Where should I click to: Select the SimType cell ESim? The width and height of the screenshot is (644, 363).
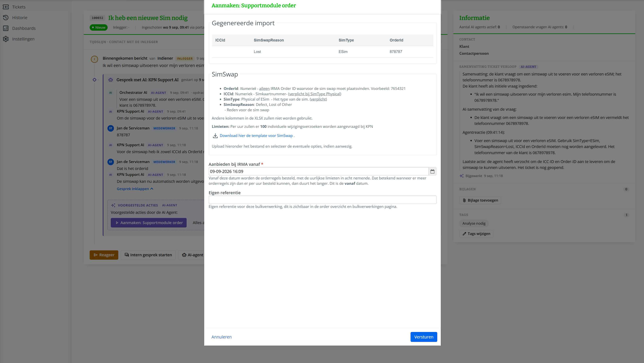[x=343, y=52]
